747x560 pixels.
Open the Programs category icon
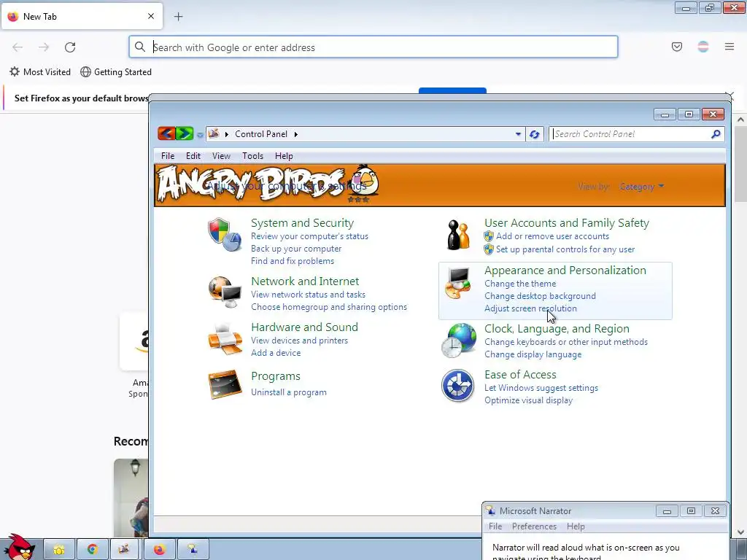pyautogui.click(x=225, y=384)
